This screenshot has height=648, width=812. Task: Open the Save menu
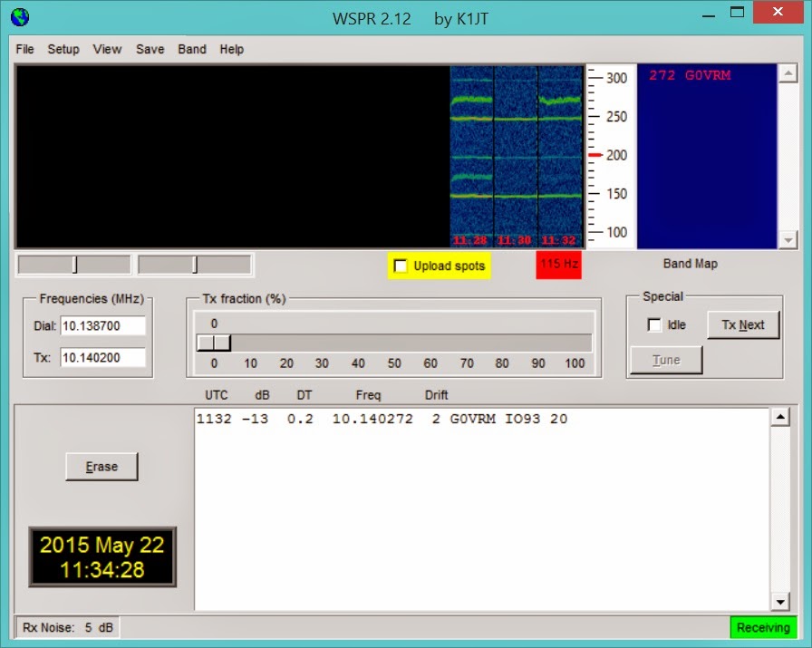click(150, 49)
